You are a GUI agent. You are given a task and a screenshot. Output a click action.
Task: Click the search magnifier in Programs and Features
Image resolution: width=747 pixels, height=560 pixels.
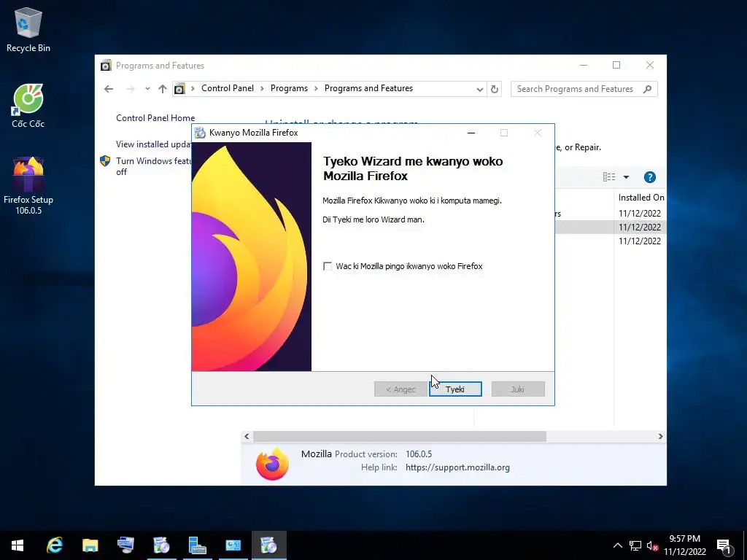click(648, 89)
